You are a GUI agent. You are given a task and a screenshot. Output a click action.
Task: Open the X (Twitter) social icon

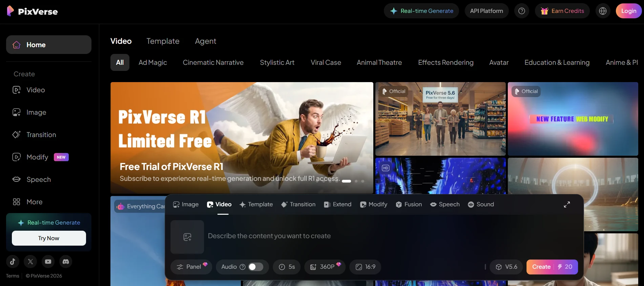30,262
